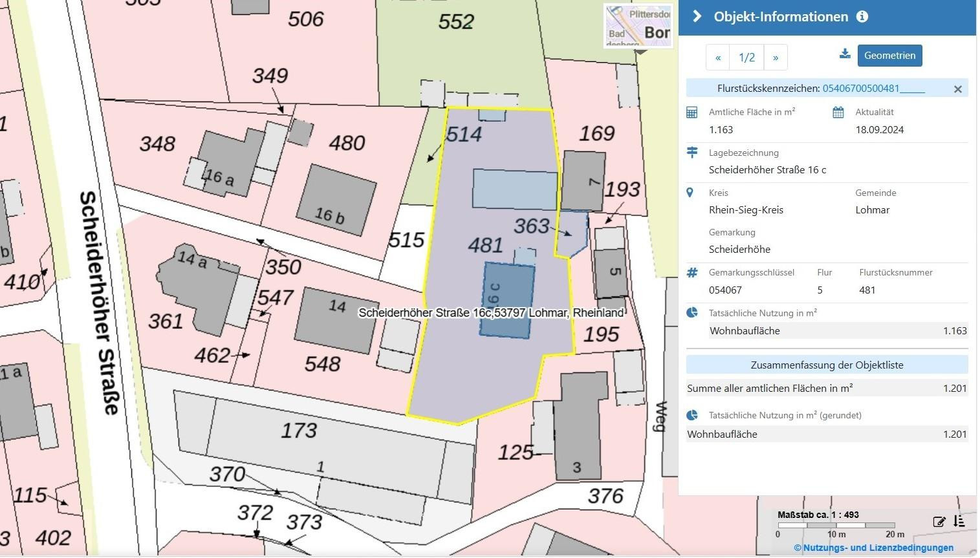Image resolution: width=980 pixels, height=558 pixels.
Task: Click the edit scale pencil icon
Action: (939, 522)
